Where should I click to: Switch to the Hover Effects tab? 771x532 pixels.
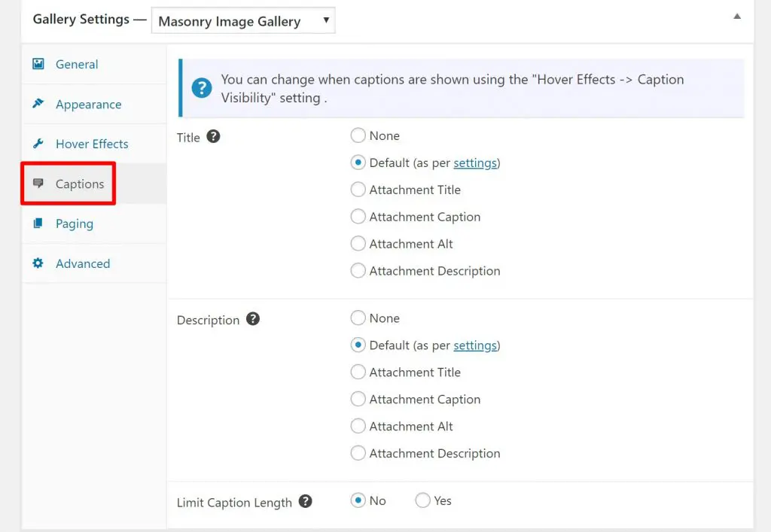point(92,144)
